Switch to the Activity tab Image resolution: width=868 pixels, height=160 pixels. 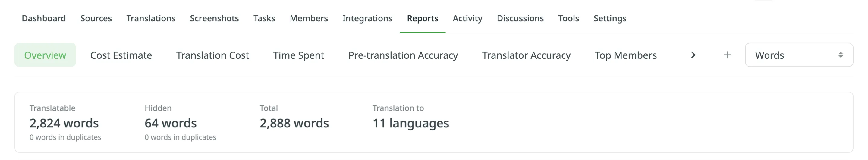[467, 18]
